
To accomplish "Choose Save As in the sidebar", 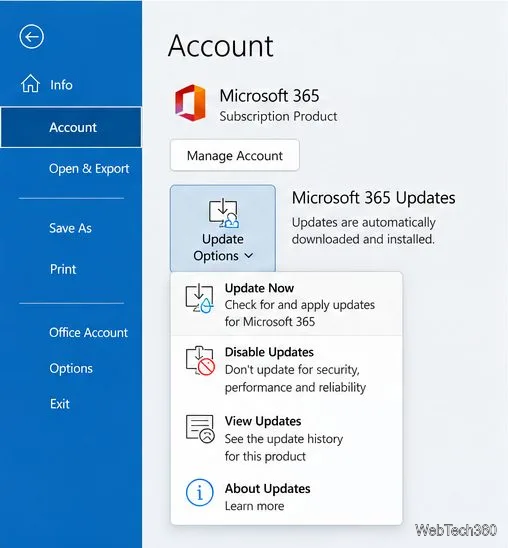I will tap(71, 228).
